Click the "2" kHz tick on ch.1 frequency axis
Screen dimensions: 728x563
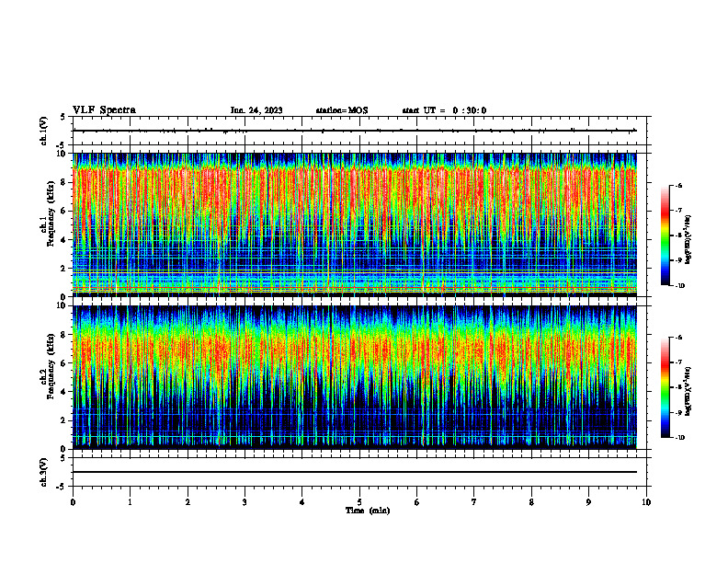[64, 269]
